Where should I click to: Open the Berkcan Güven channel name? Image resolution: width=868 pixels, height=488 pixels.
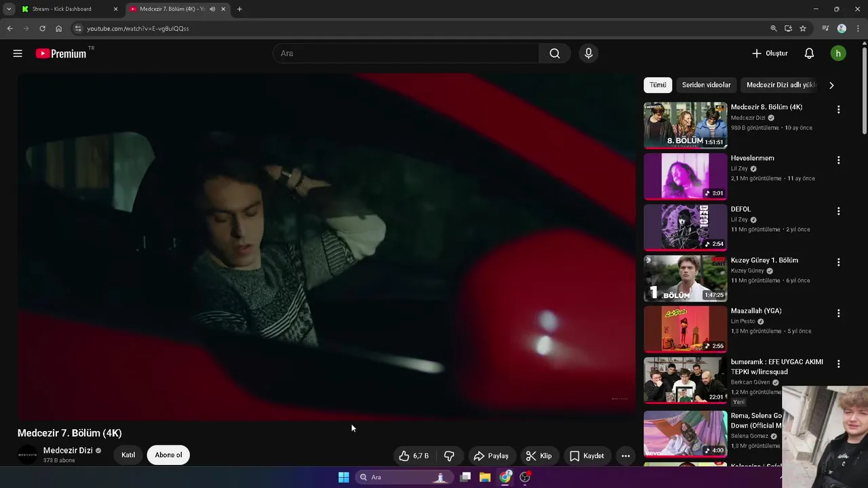tap(750, 382)
